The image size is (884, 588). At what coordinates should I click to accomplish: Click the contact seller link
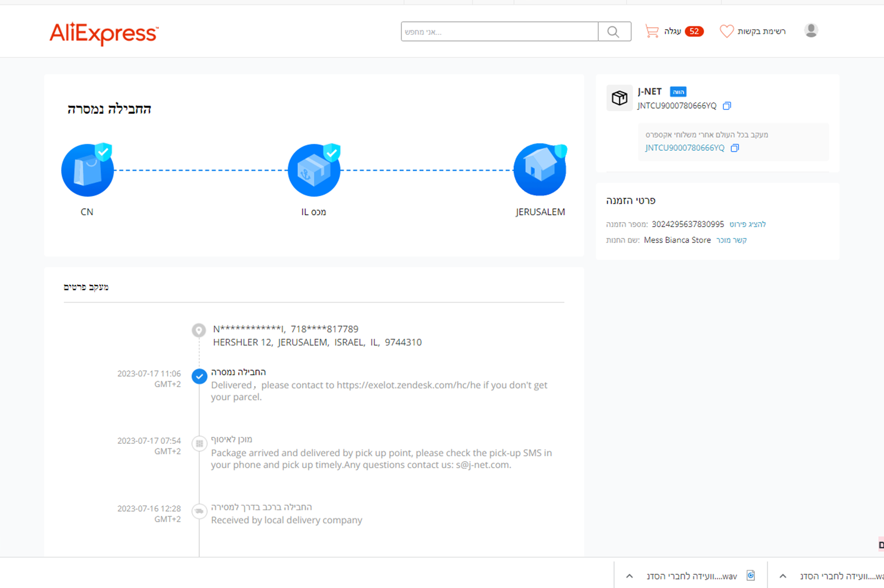731,240
